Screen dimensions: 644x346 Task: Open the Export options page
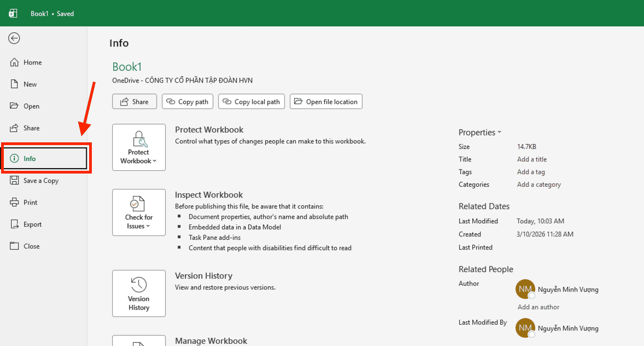pyautogui.click(x=32, y=224)
